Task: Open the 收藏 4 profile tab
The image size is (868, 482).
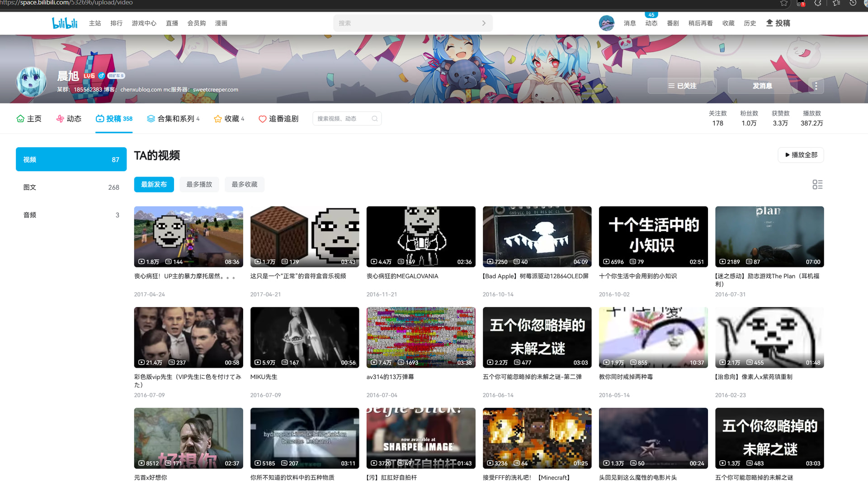Action: (229, 119)
